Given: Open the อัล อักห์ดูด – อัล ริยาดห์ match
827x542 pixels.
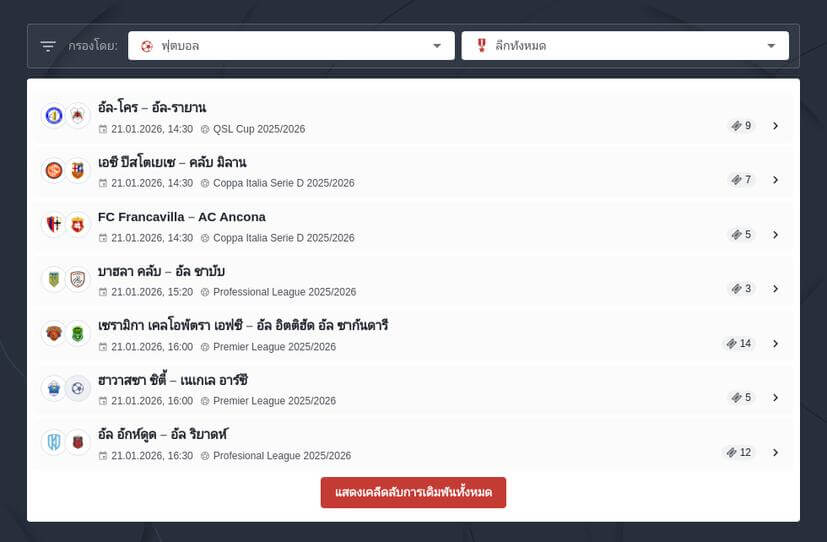Looking at the screenshot, I should tap(169, 434).
